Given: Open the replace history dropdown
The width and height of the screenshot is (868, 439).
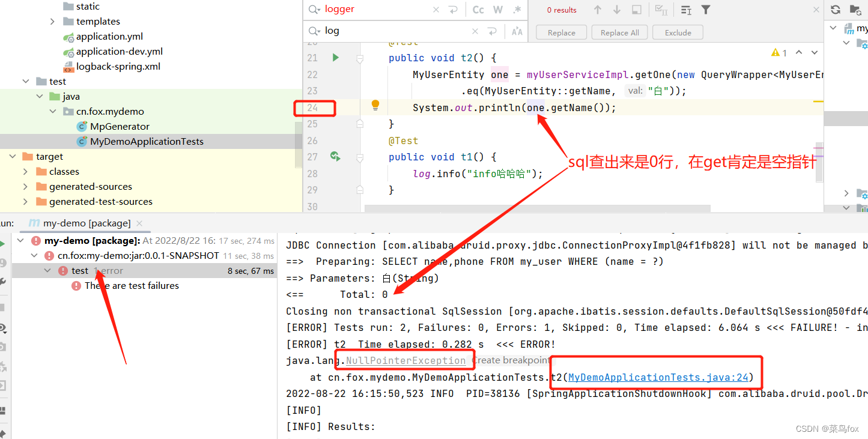Looking at the screenshot, I should tap(314, 31).
